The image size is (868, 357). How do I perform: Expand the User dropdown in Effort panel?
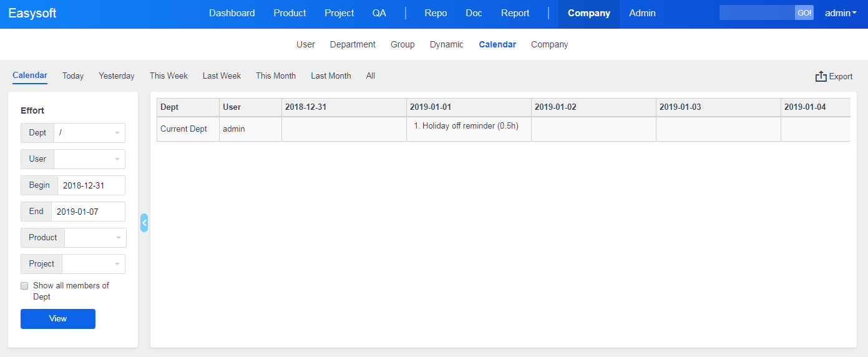[x=89, y=159]
